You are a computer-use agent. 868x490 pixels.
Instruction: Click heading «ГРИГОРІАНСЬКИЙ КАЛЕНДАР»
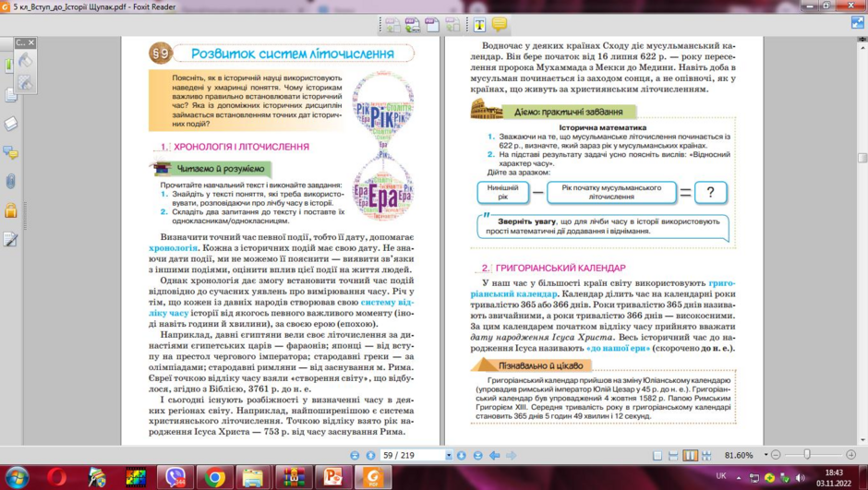point(561,268)
